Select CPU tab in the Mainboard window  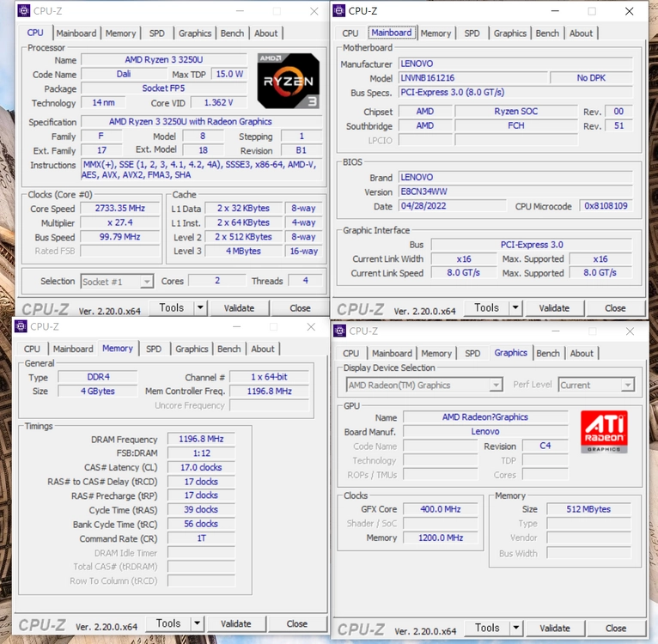pos(350,33)
